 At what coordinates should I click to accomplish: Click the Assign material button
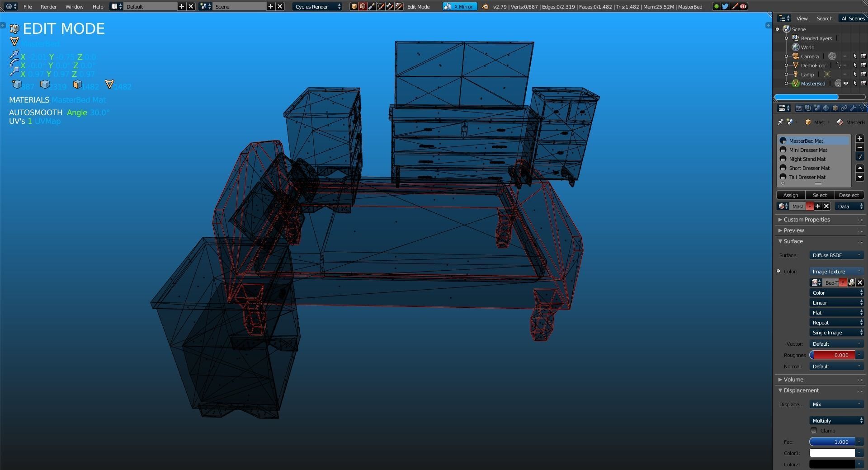pyautogui.click(x=791, y=195)
